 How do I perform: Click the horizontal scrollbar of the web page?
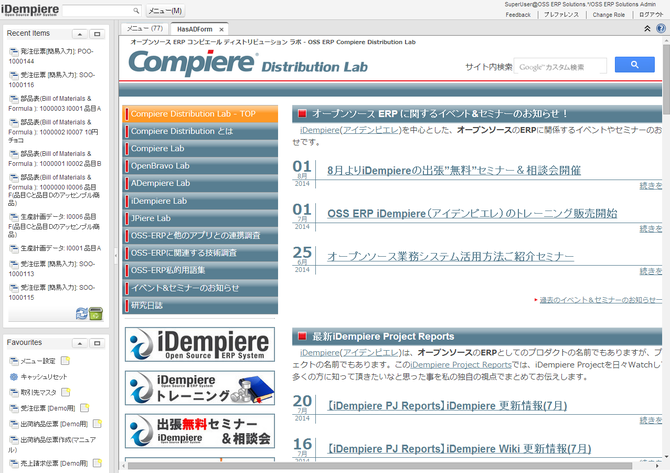pos(379,465)
